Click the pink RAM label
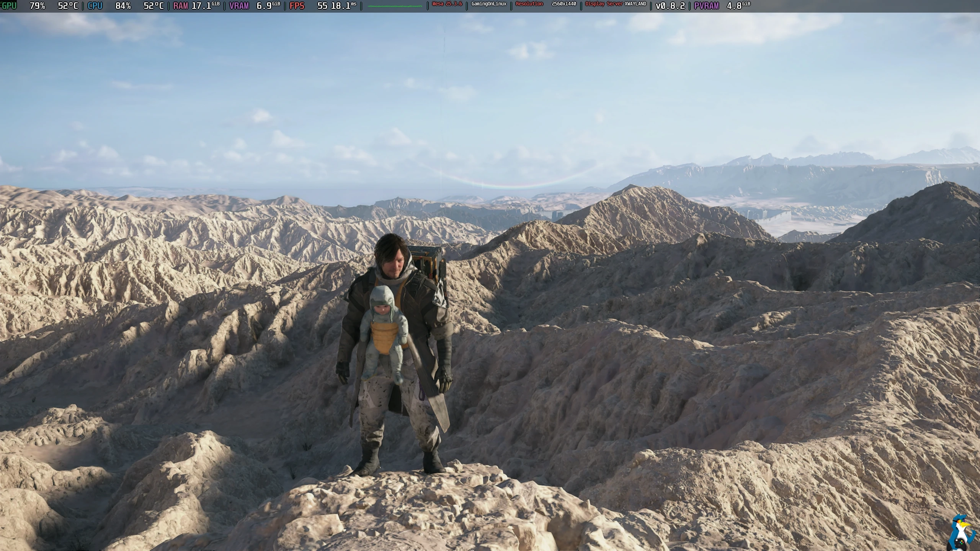This screenshot has height=551, width=980. 181,6
